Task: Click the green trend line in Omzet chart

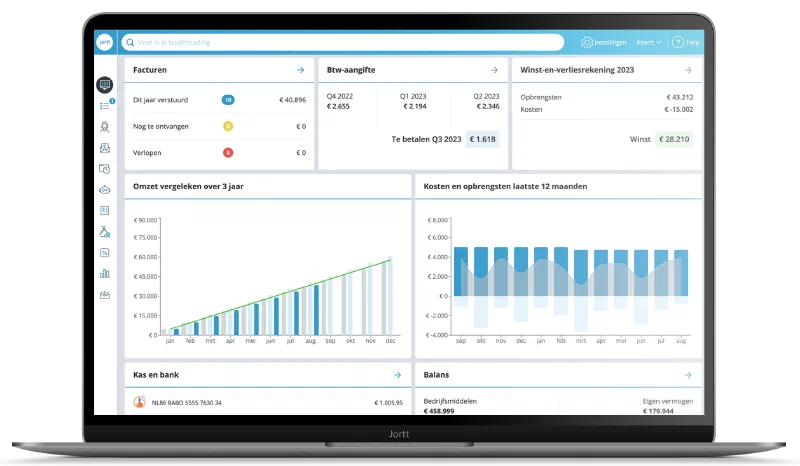Action: (281, 295)
